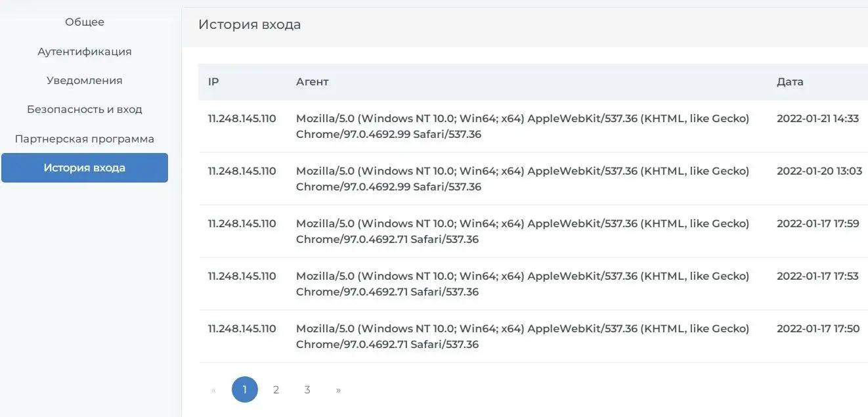Go to Аутентификация in the sidebar
The width and height of the screenshot is (868, 417).
[x=85, y=51]
